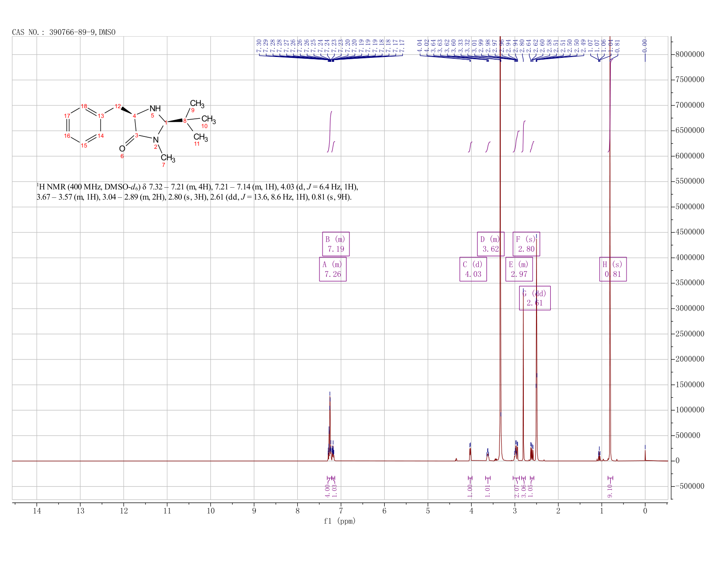This screenshot has width=728, height=563.
Task: Click the N-methyl CH3 group labeled 7
Action: click(168, 158)
